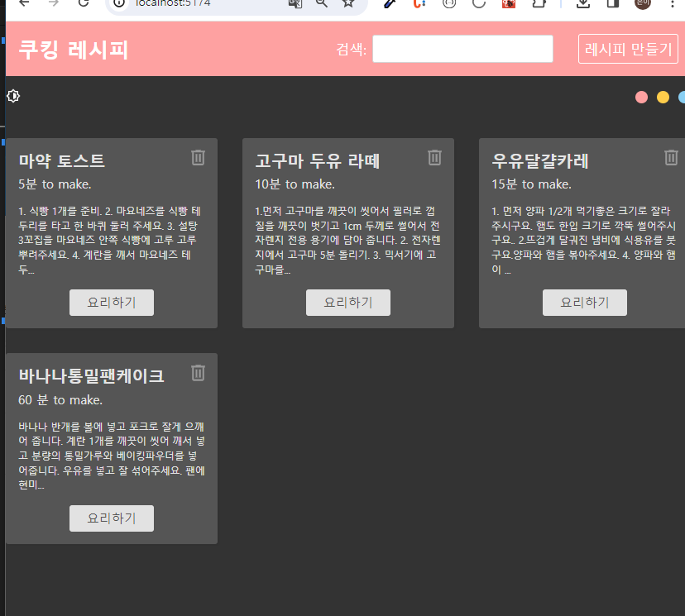Image resolution: width=685 pixels, height=616 pixels.
Task: Click 요리하기 for 마약 토스트
Action: point(112,303)
